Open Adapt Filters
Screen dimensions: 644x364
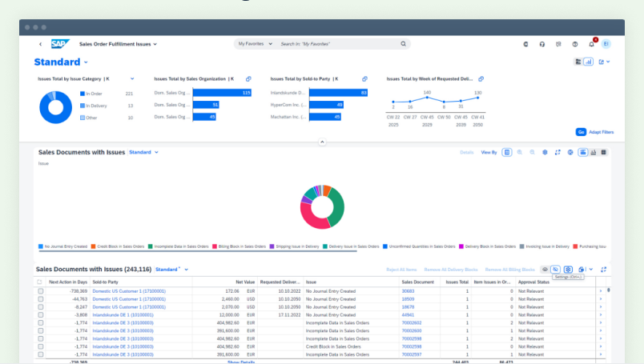tap(601, 131)
